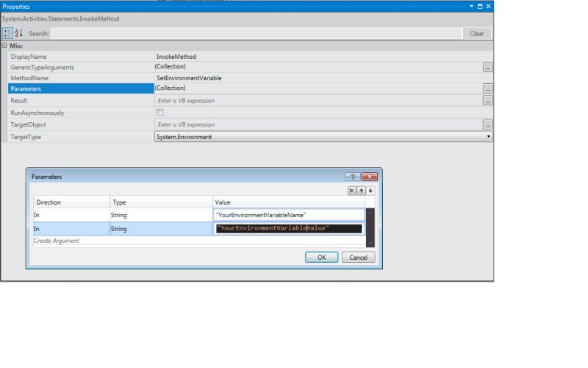This screenshot has height=368, width=588.
Task: Open help in the Parameters dialog
Action: click(353, 177)
